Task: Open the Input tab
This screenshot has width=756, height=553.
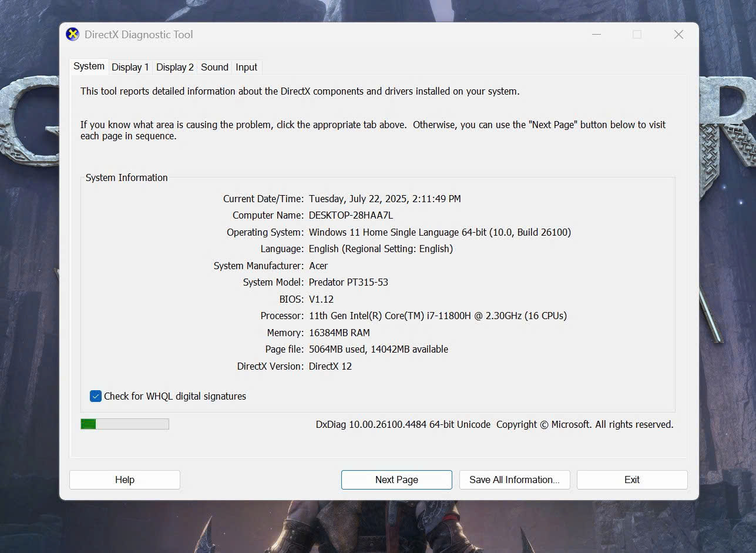Action: (x=247, y=67)
